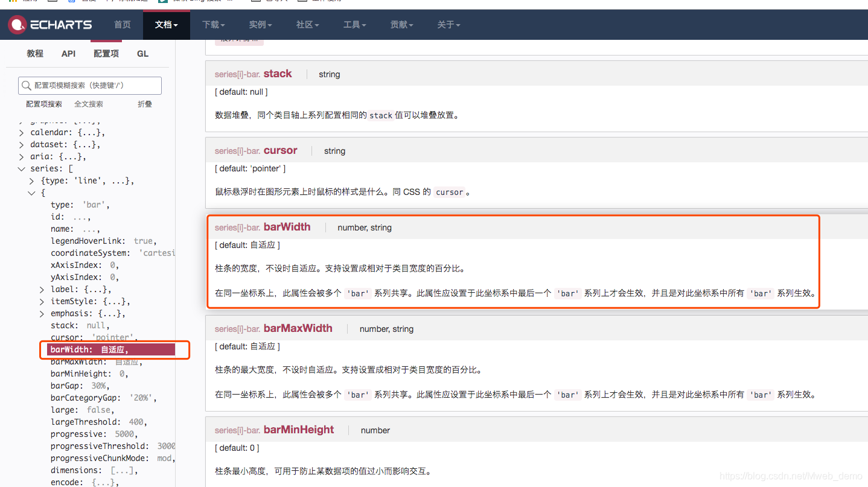The image size is (868, 487).
Task: Expand the calendar tree node
Action: coord(22,132)
